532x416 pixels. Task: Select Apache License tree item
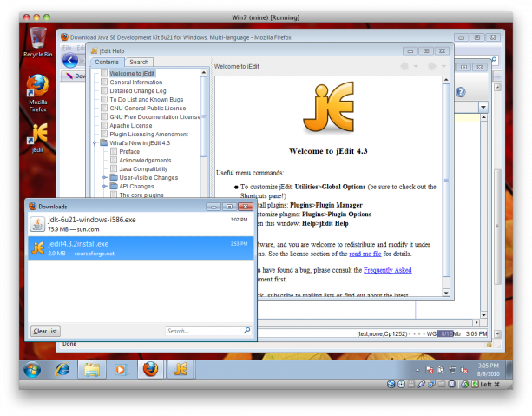pyautogui.click(x=131, y=126)
